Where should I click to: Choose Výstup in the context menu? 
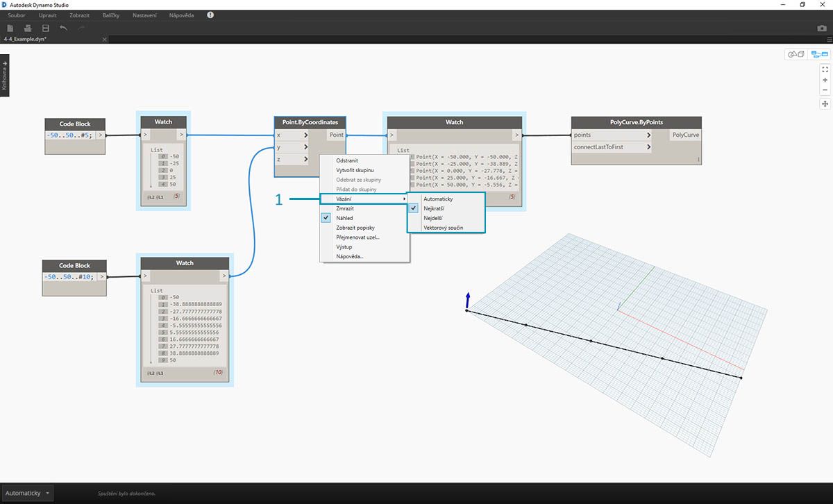tap(364, 246)
